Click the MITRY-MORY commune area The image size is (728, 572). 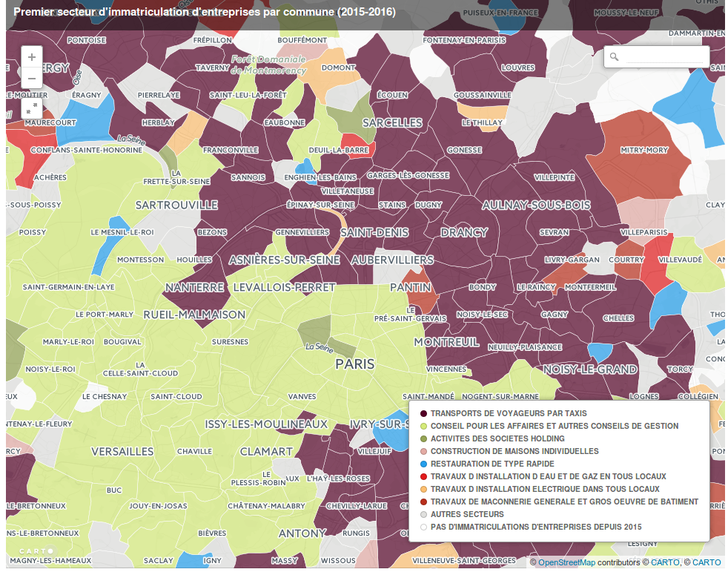click(x=644, y=150)
